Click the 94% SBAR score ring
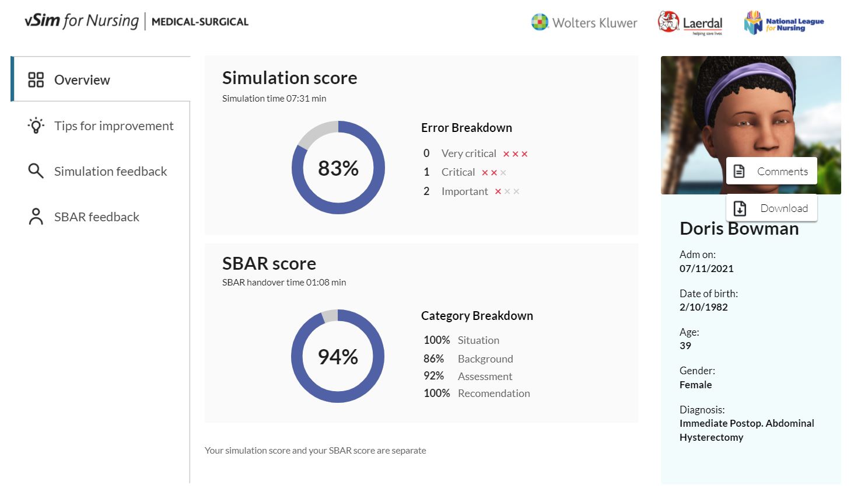 click(x=338, y=356)
